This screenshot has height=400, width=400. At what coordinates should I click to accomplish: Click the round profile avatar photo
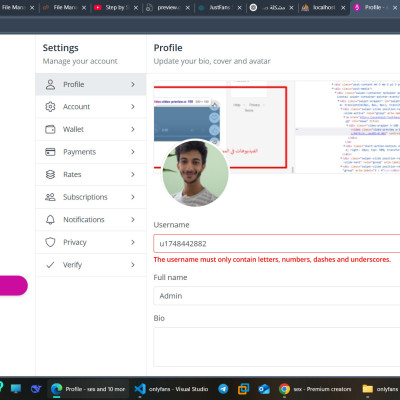coord(195,173)
